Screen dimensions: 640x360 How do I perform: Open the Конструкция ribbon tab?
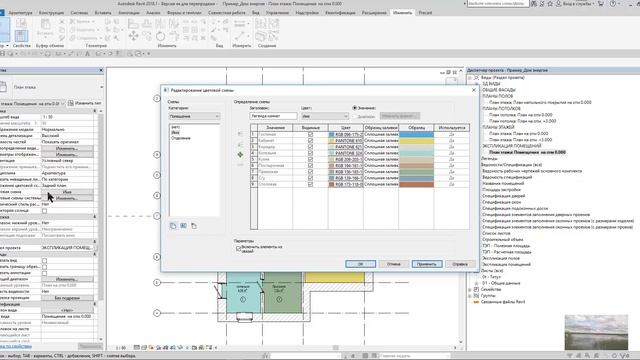(51, 13)
